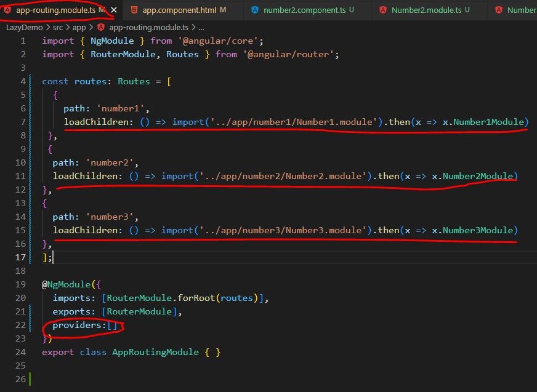Open the Number2.module.ts tab

click(427, 10)
